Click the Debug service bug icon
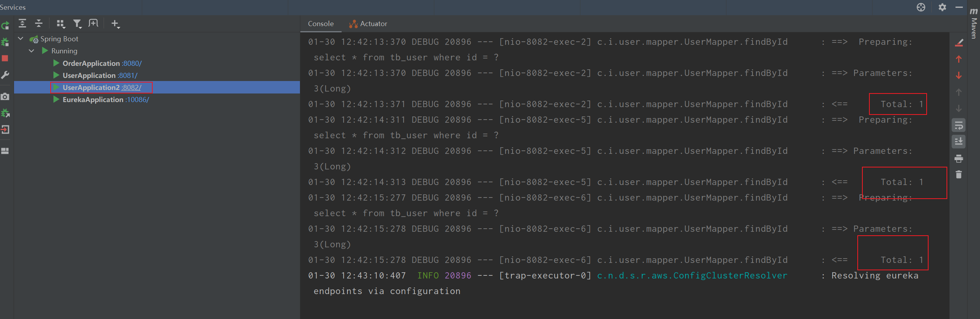Viewport: 980px width, 319px height. pos(5,42)
